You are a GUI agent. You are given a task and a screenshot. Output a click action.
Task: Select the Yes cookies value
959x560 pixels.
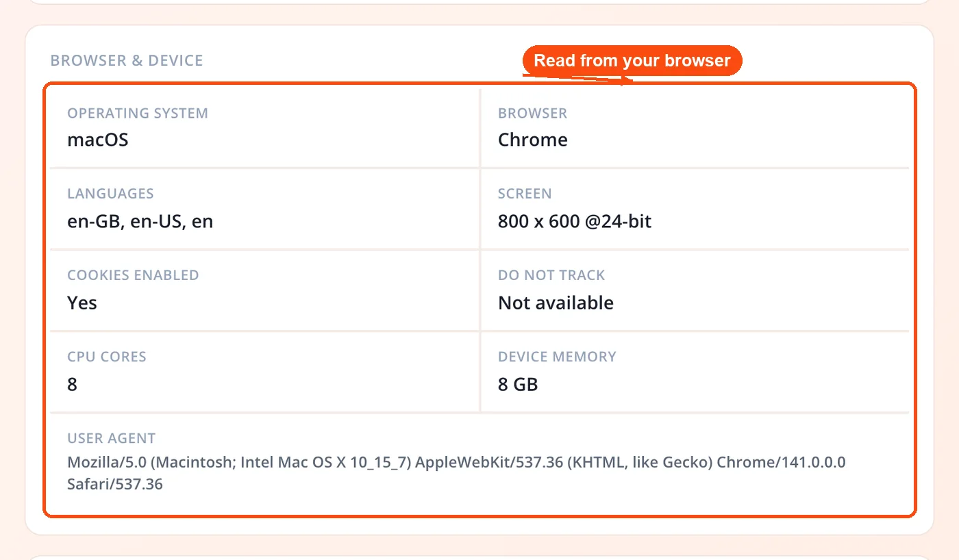click(82, 303)
